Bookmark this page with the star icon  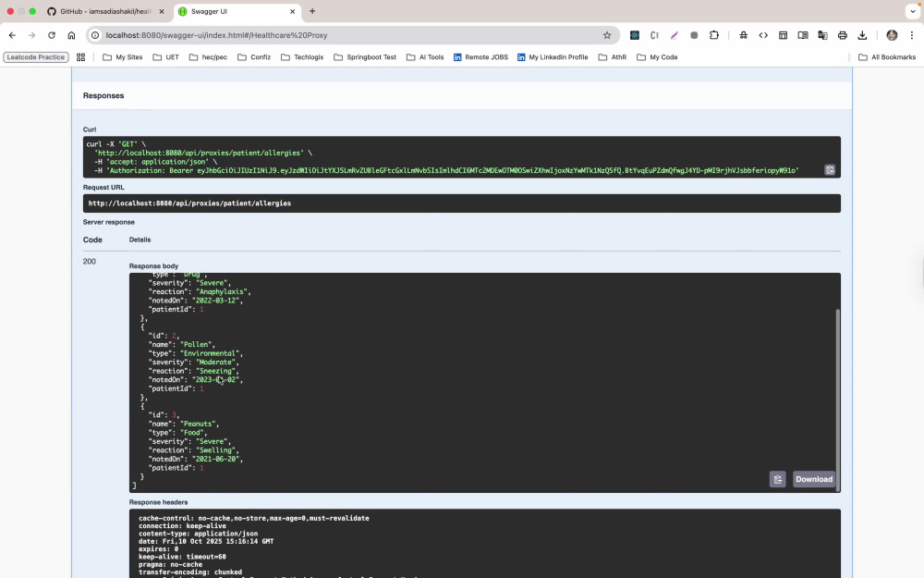coord(607,35)
